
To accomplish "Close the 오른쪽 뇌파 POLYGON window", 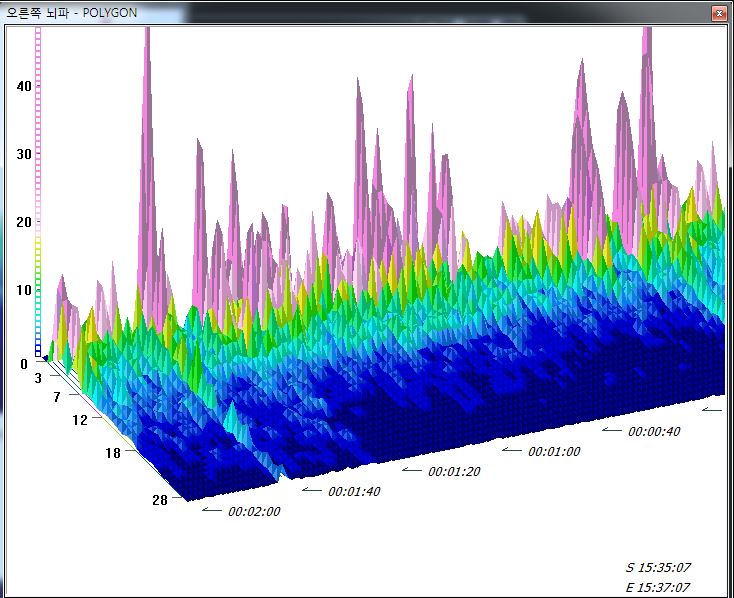I will 718,13.
